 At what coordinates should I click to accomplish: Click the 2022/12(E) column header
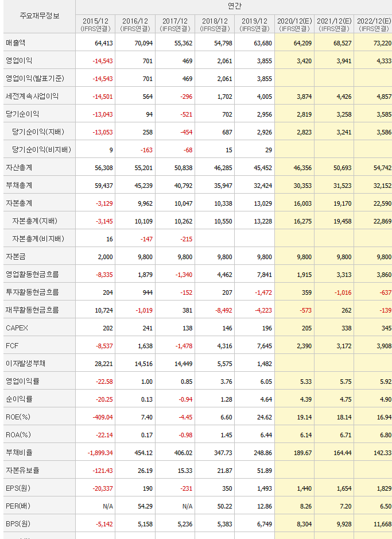374,24
